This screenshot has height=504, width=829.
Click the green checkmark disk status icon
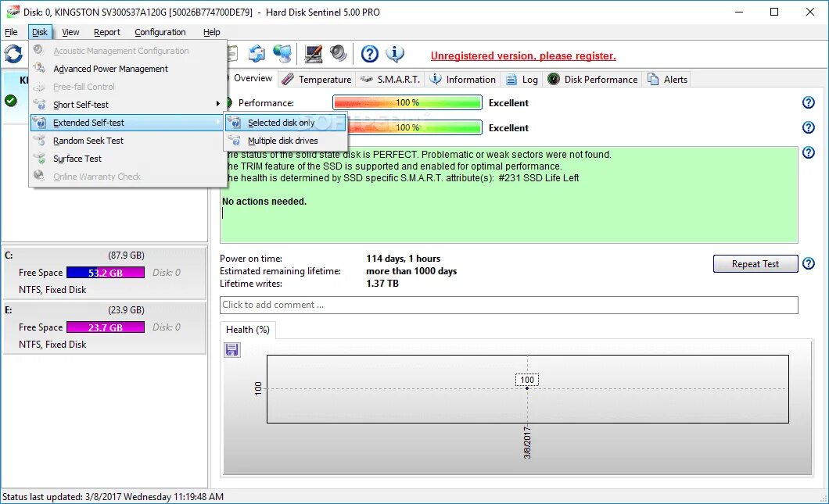[11, 100]
